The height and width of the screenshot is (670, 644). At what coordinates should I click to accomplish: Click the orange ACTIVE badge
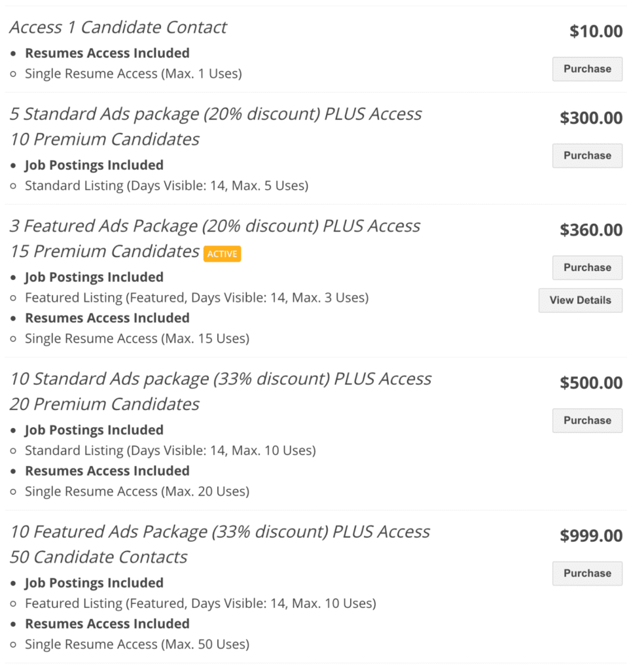click(x=223, y=254)
